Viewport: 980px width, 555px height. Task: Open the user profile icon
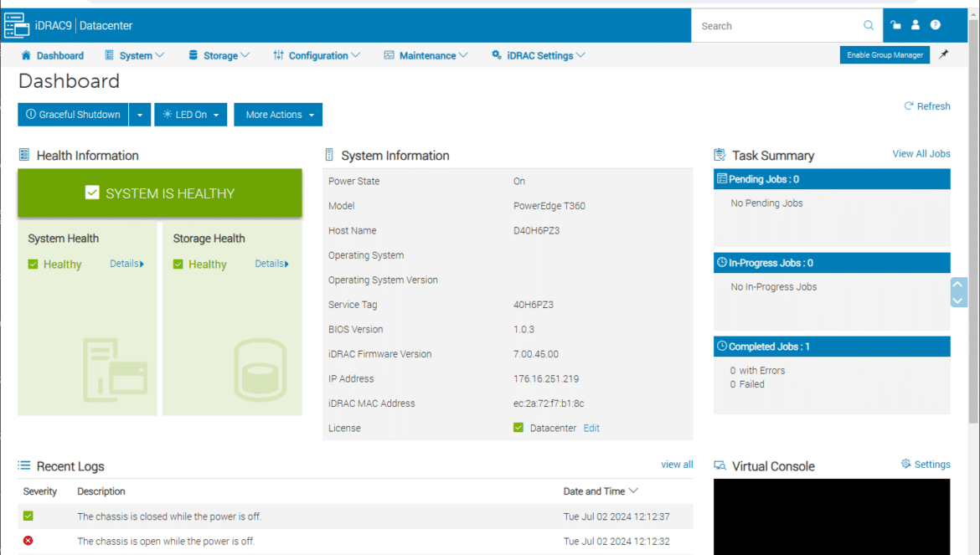pyautogui.click(x=915, y=25)
